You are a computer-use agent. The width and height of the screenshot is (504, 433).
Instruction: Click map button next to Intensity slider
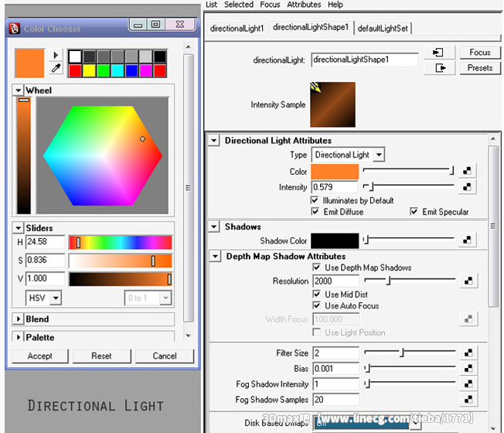[x=467, y=187]
